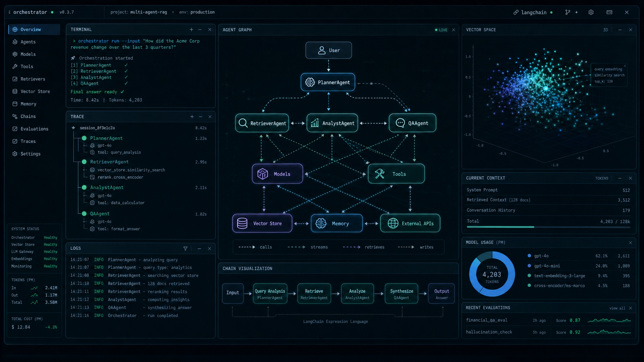Collapse the RetrieverAgent trace node
Image resolution: width=644 pixels, height=362 pixels.
(x=84, y=162)
